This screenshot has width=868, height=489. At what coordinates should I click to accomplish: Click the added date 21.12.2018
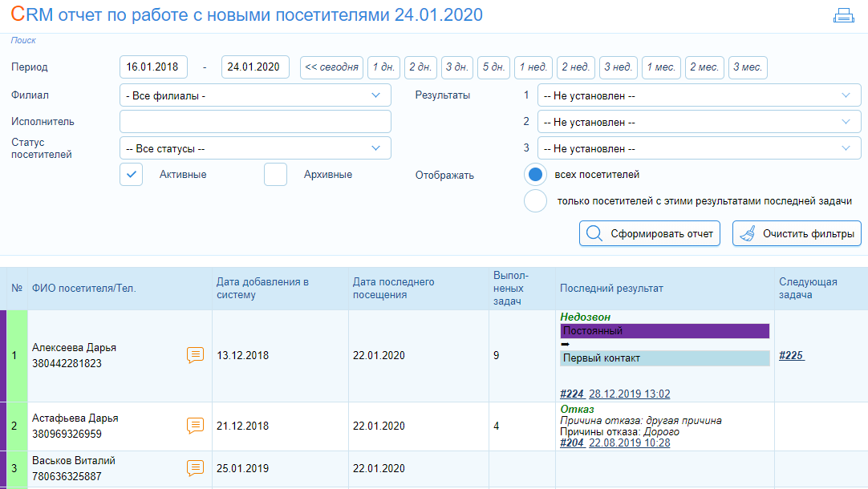(x=242, y=426)
